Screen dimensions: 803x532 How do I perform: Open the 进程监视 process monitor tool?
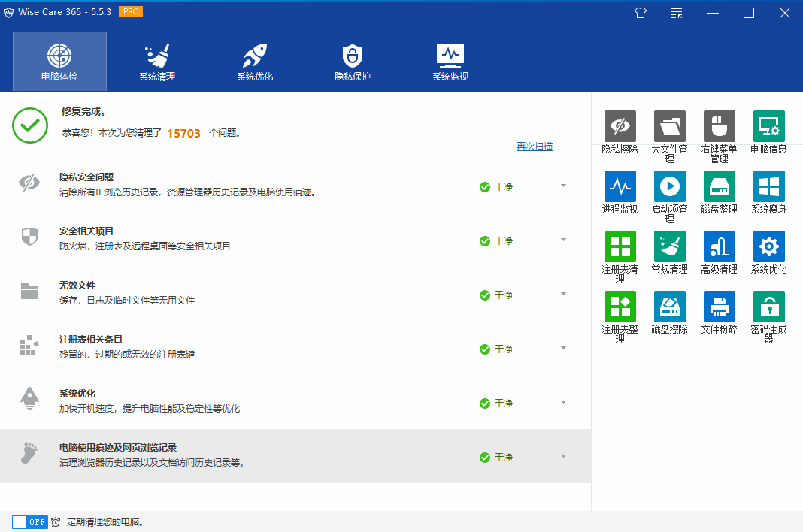(620, 186)
